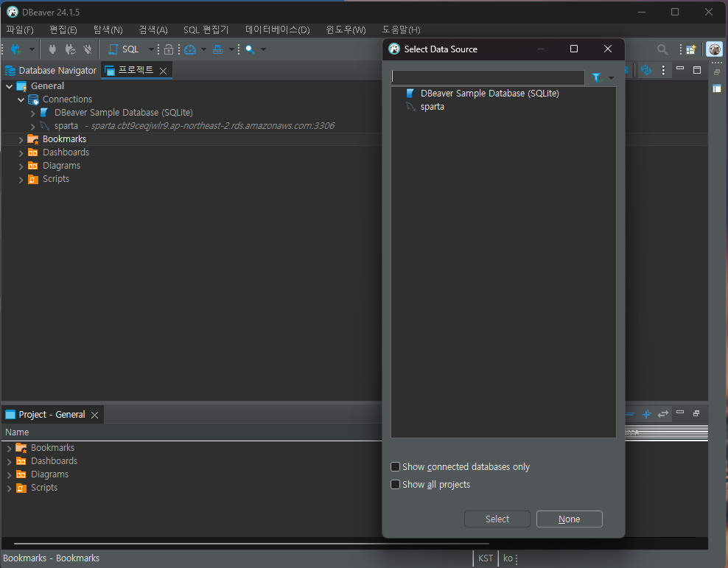Minimize the project panel view

coord(680,69)
